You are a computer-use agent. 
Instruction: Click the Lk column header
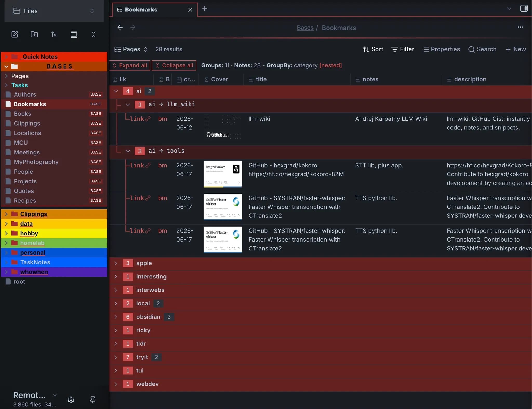click(131, 79)
